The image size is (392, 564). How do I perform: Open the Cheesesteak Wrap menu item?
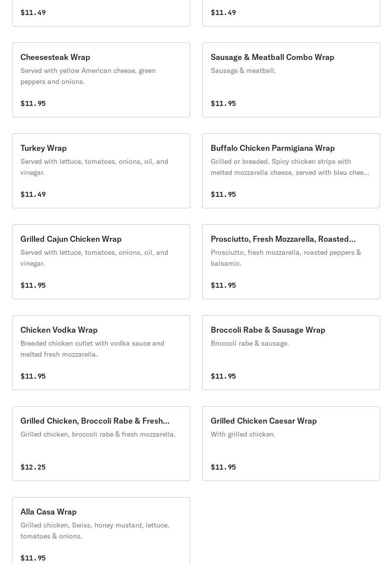pyautogui.click(x=101, y=80)
